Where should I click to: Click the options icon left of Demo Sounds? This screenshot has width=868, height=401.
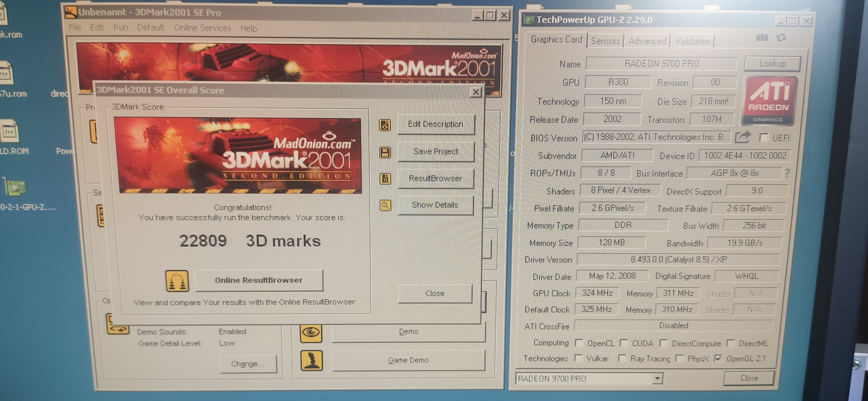tap(118, 324)
